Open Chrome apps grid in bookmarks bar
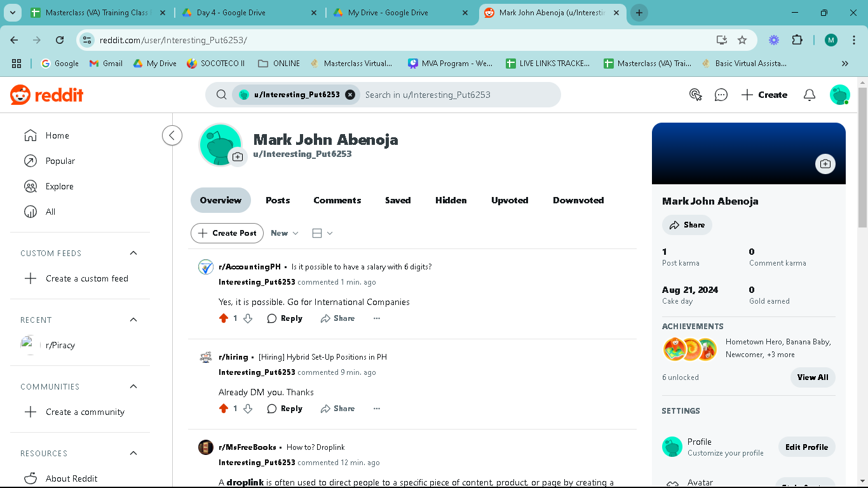 pyautogui.click(x=17, y=64)
